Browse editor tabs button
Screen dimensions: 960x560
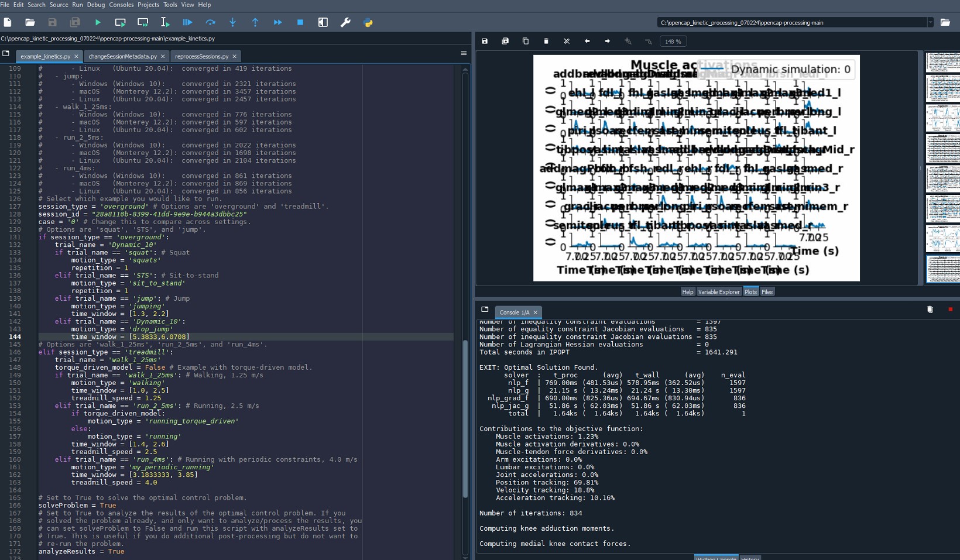point(6,53)
